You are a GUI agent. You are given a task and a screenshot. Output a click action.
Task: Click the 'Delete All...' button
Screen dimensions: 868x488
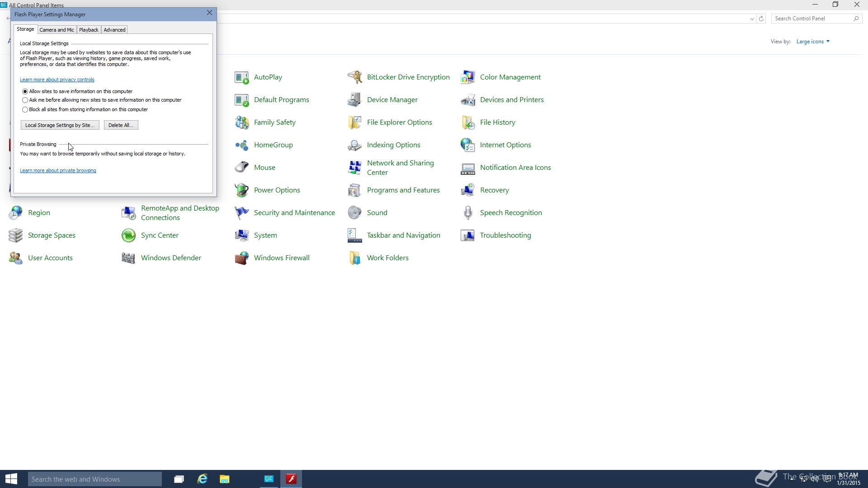click(121, 125)
